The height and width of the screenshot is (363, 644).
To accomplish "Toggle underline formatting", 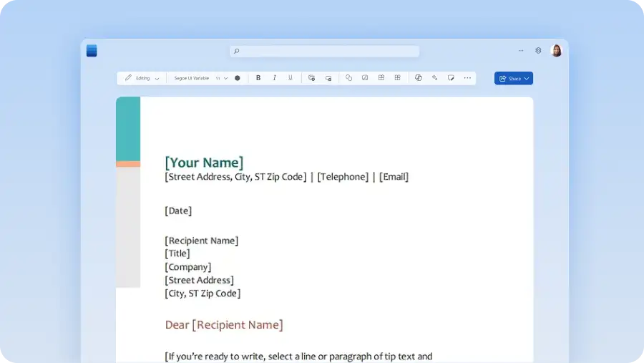I will (x=291, y=78).
